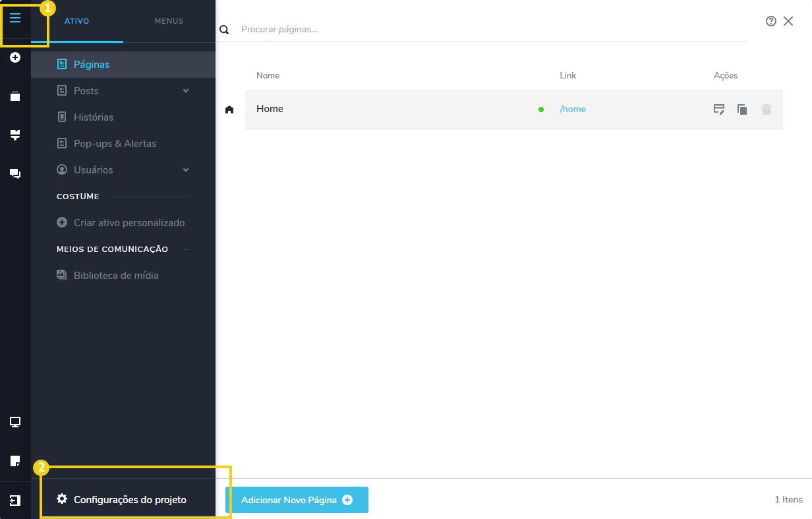Screen dimensions: 812x519
Task: Click the edit icon for Home page
Action: [719, 109]
